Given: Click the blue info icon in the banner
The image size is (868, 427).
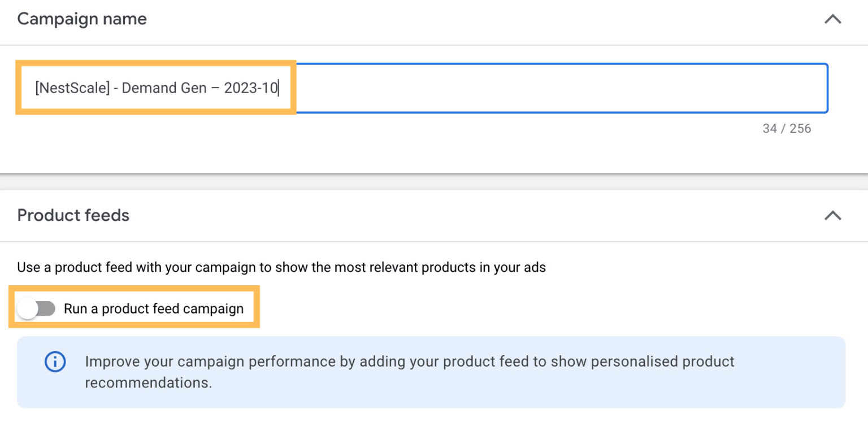Looking at the screenshot, I should [55, 362].
